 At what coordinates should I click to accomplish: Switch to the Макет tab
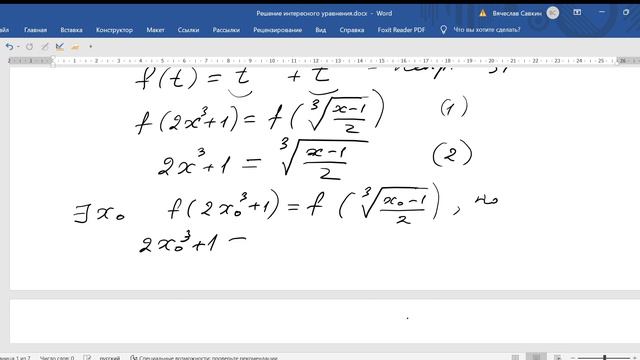pyautogui.click(x=156, y=30)
